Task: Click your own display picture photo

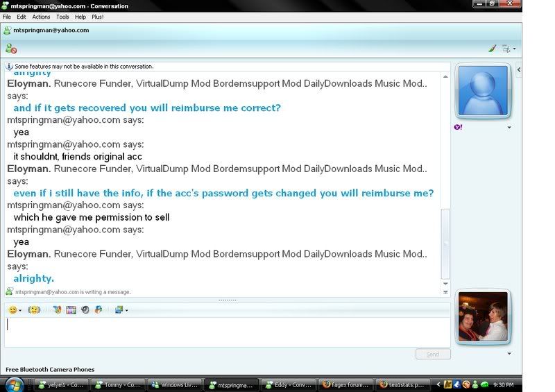Action: point(483,316)
